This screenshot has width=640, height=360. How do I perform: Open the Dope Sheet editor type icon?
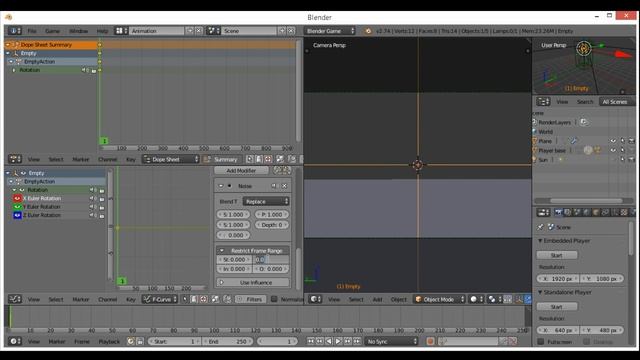[15, 159]
